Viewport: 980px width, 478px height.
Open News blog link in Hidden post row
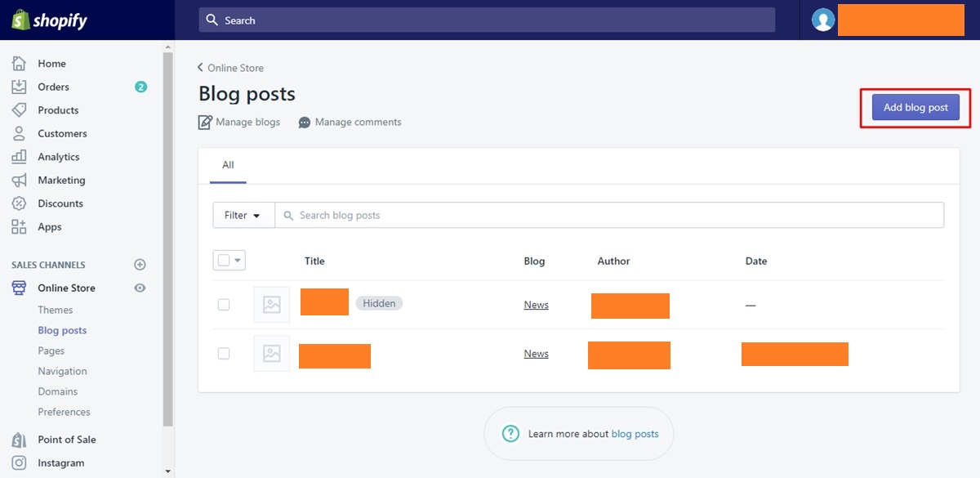pyautogui.click(x=537, y=305)
